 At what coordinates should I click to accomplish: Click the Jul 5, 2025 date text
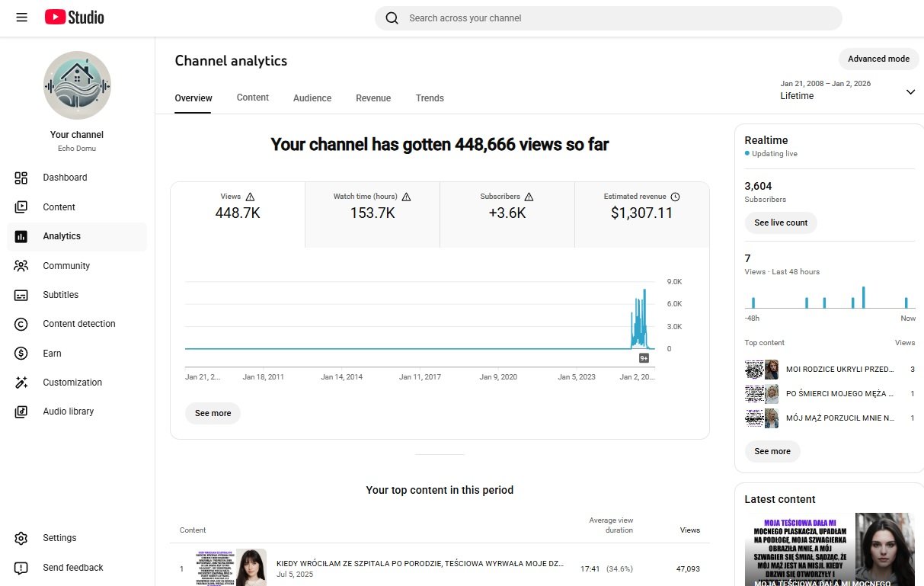tap(296, 575)
